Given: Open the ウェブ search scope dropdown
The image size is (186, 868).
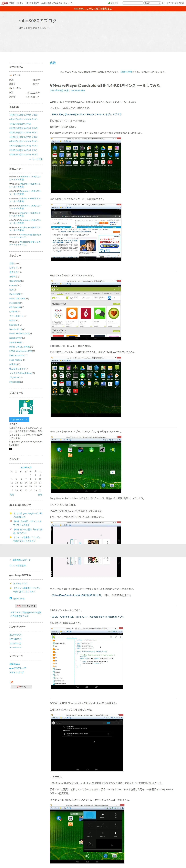Looking at the screenshot, I should [152, 3].
